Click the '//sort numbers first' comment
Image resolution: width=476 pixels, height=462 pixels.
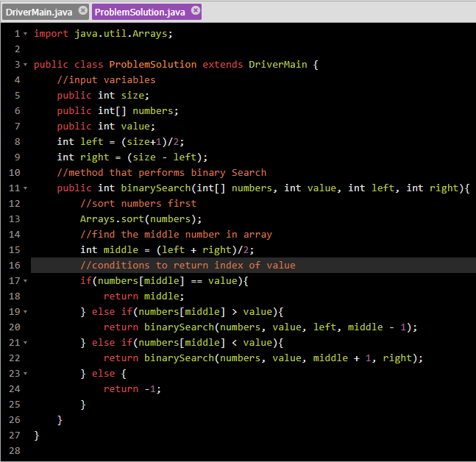pyautogui.click(x=138, y=204)
